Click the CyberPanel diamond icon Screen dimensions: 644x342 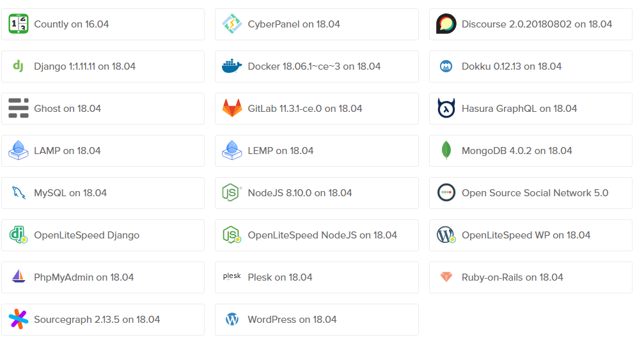[x=232, y=24]
